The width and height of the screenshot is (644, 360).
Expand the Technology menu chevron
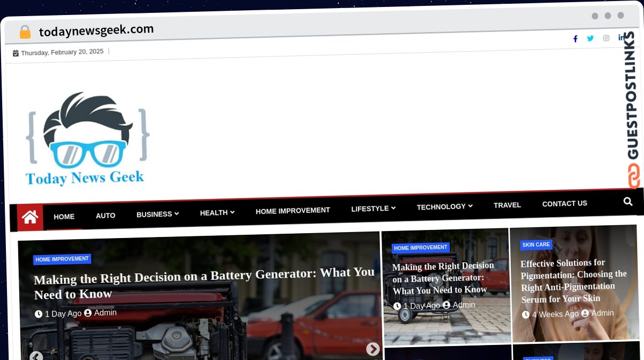point(470,205)
